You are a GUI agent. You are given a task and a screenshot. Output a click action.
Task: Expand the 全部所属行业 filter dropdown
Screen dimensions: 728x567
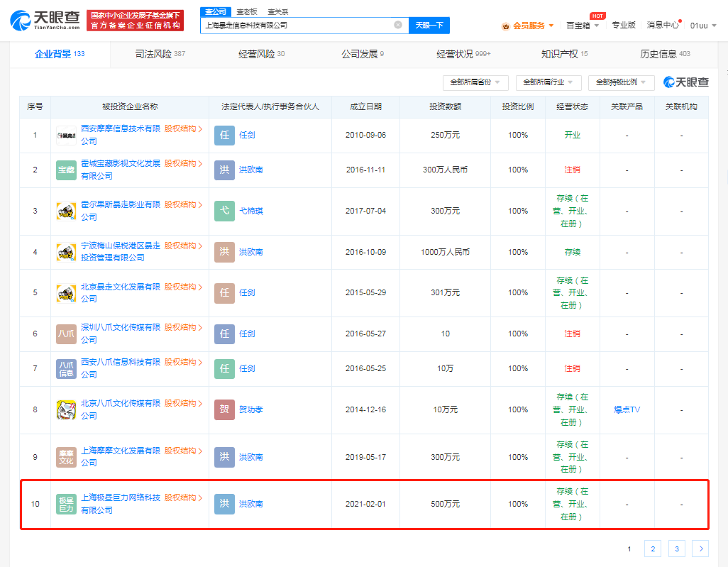[x=548, y=82]
